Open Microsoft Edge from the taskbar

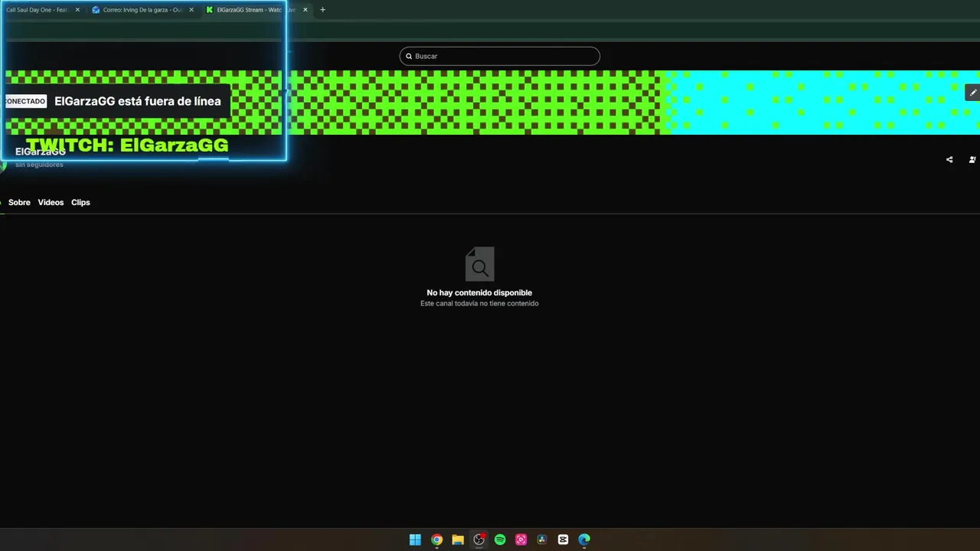click(584, 540)
